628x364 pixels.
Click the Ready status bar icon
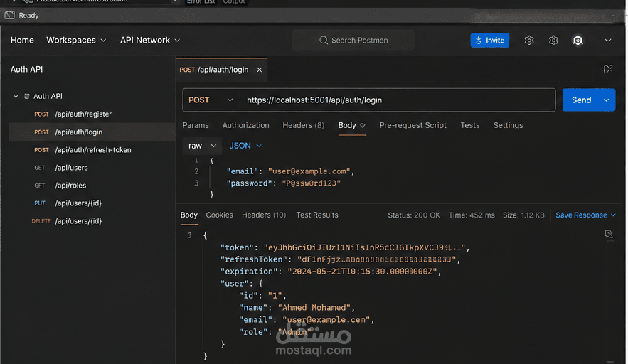[10, 15]
